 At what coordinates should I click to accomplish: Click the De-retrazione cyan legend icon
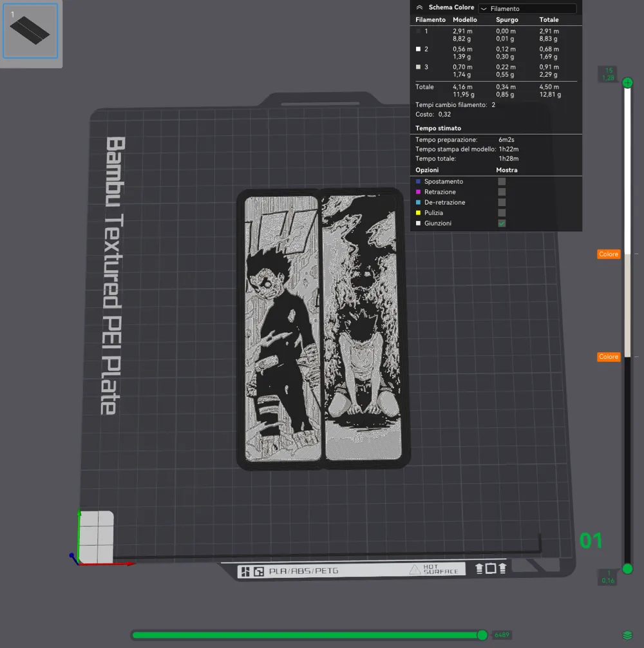[418, 202]
